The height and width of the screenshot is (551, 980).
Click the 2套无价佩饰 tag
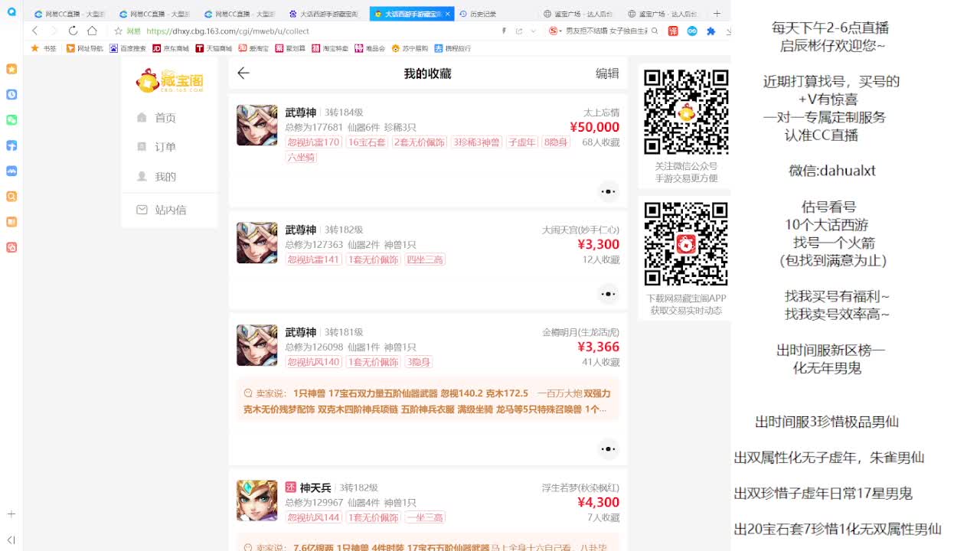(x=420, y=142)
